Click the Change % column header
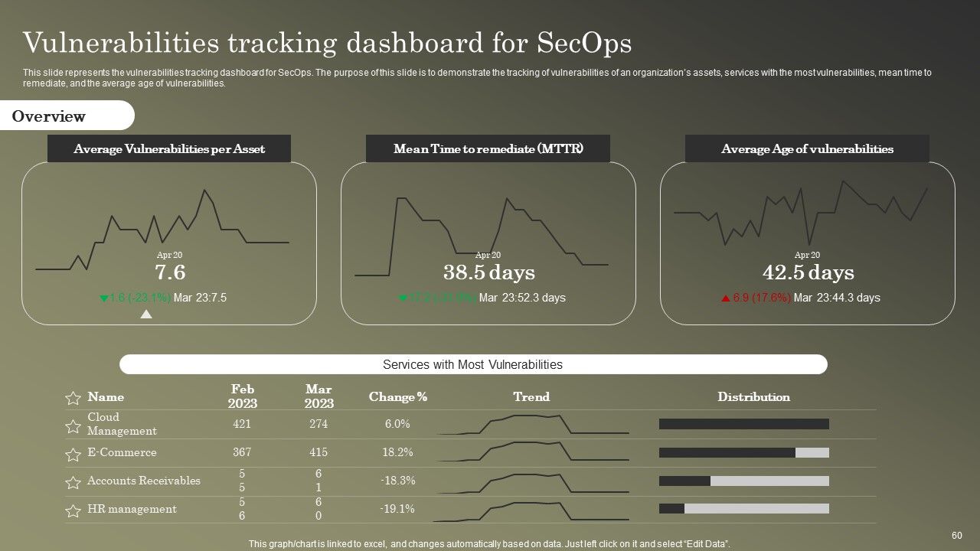Viewport: 980px width, 551px height. (398, 397)
